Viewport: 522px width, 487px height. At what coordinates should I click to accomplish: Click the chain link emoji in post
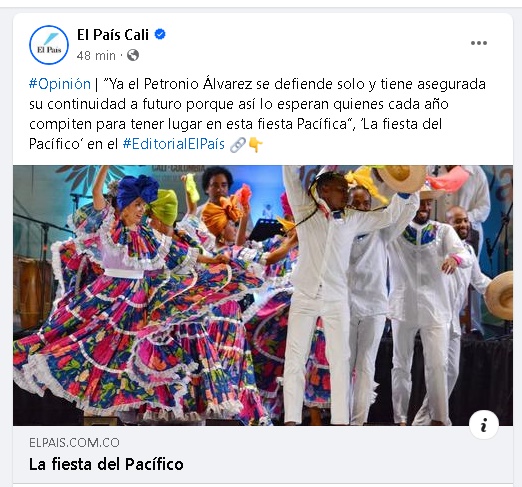[238, 145]
